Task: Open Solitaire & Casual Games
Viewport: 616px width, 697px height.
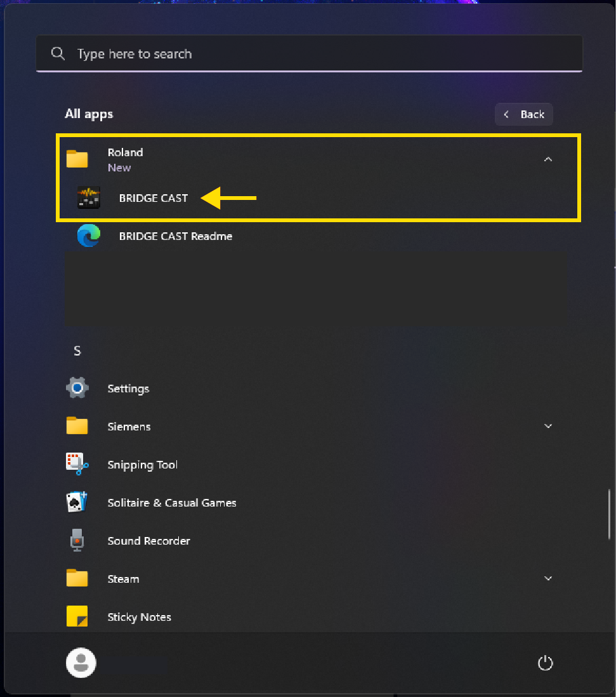Action: [x=173, y=502]
